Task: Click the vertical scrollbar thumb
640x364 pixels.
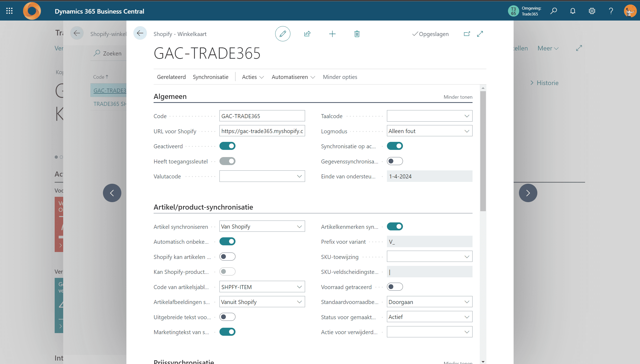Action: 483,151
